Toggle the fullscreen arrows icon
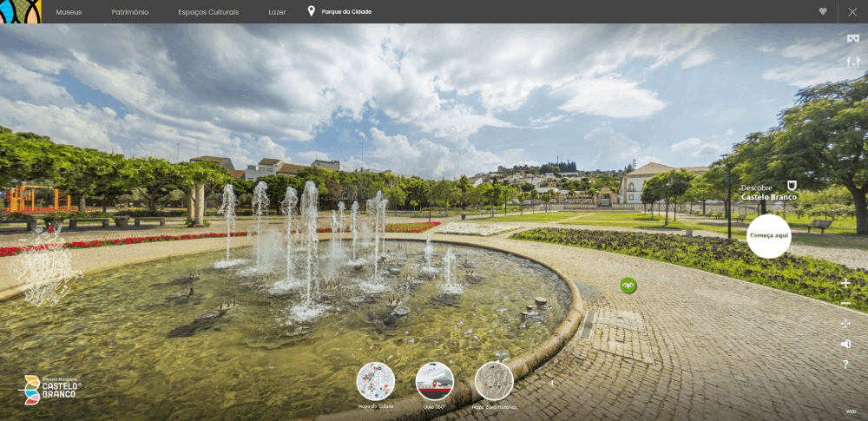The height and width of the screenshot is (421, 868). pyautogui.click(x=846, y=324)
